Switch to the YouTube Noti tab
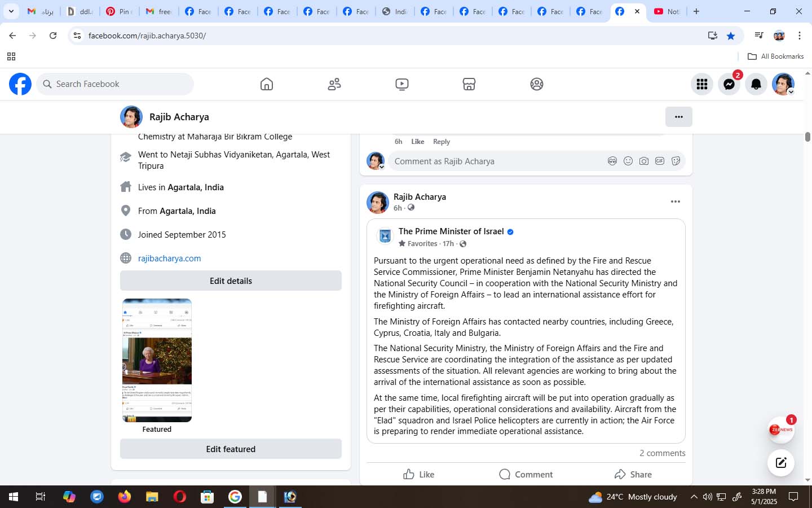Viewport: 812px width, 508px height. point(668,11)
